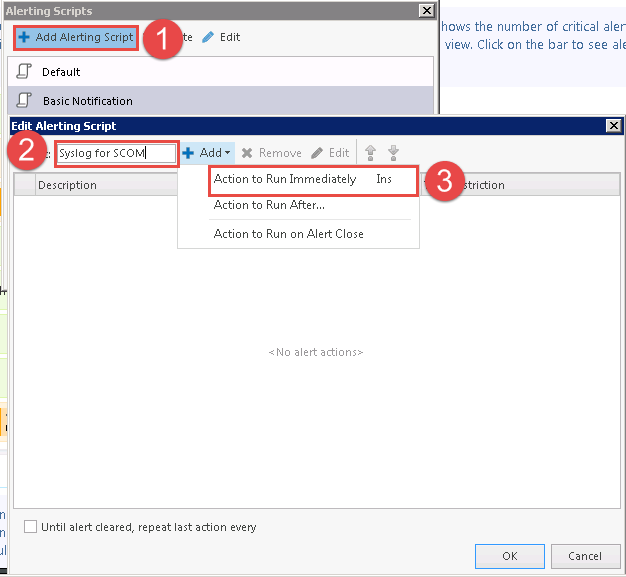Click the move up arrow icon
The height and width of the screenshot is (577, 626).
370,153
